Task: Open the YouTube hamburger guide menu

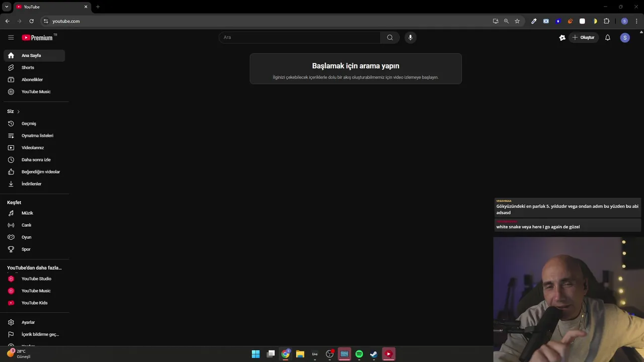Action: tap(11, 37)
